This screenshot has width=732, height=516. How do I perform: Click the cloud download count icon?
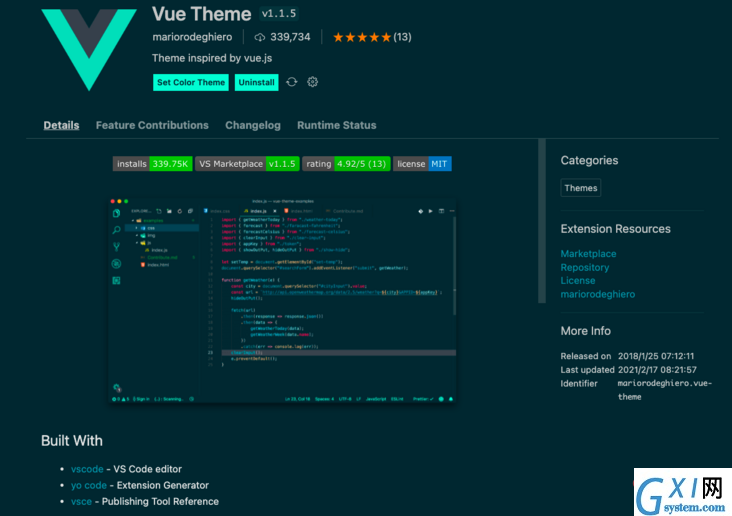click(x=260, y=37)
